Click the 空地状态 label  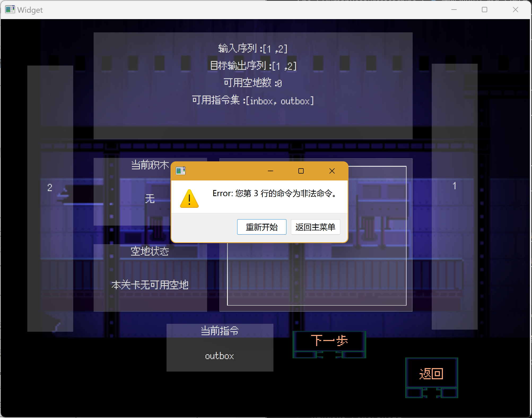click(150, 251)
